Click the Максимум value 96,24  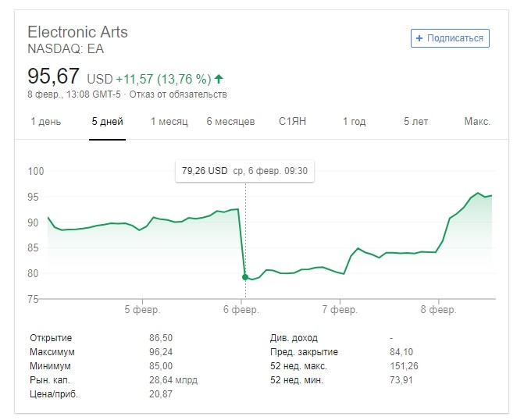coord(161,352)
